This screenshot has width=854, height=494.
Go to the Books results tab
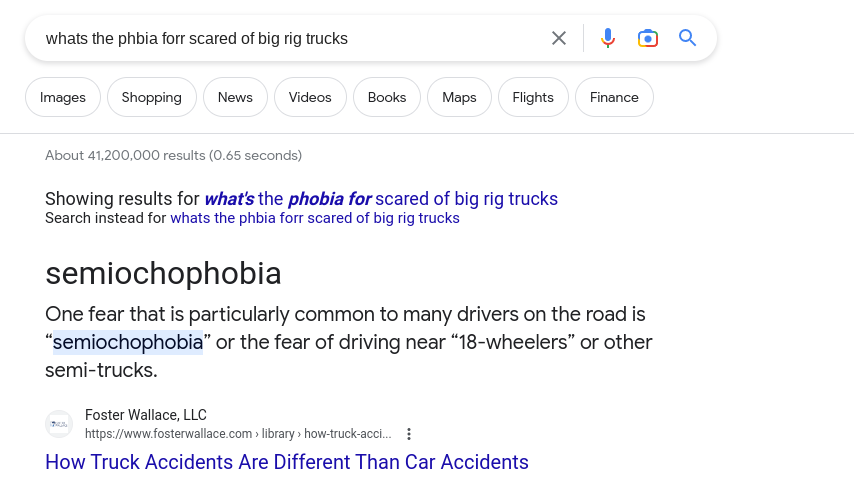387,97
